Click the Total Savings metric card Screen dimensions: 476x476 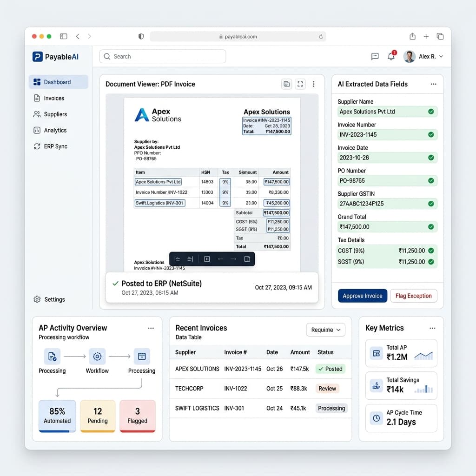401,385
